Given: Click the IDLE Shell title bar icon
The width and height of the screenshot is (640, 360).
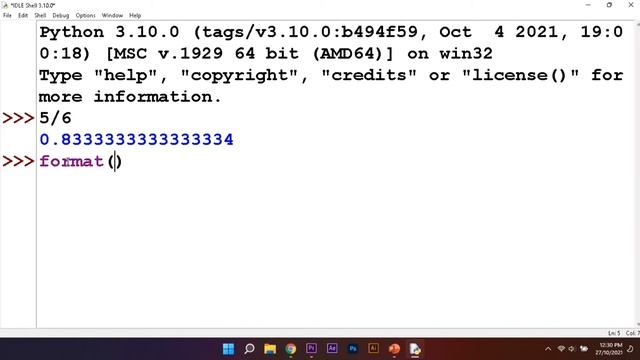Looking at the screenshot, I should tap(5, 5).
